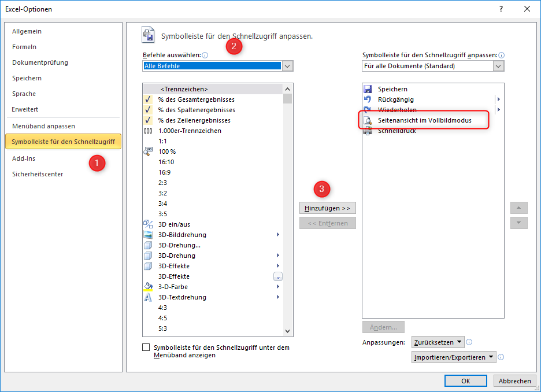This screenshot has width=541, height=392.
Task: Click the info icon beside Importieren/Exportieren
Action: tap(501, 357)
